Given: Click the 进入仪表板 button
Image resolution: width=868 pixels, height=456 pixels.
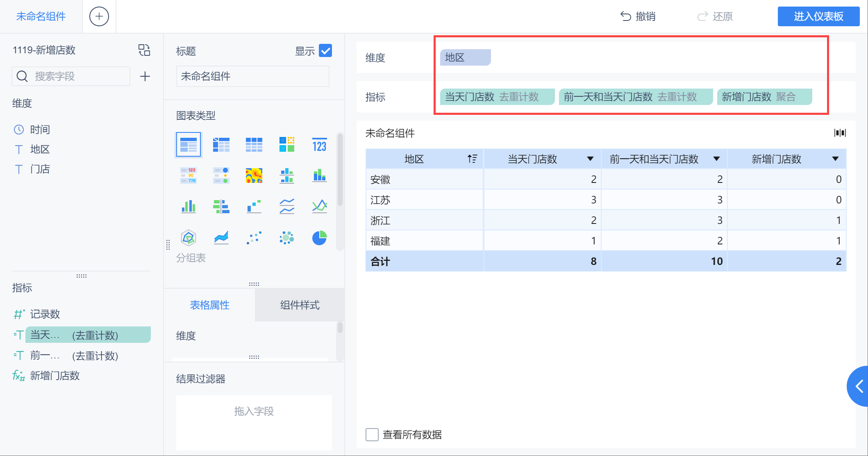Looking at the screenshot, I should click(x=818, y=16).
